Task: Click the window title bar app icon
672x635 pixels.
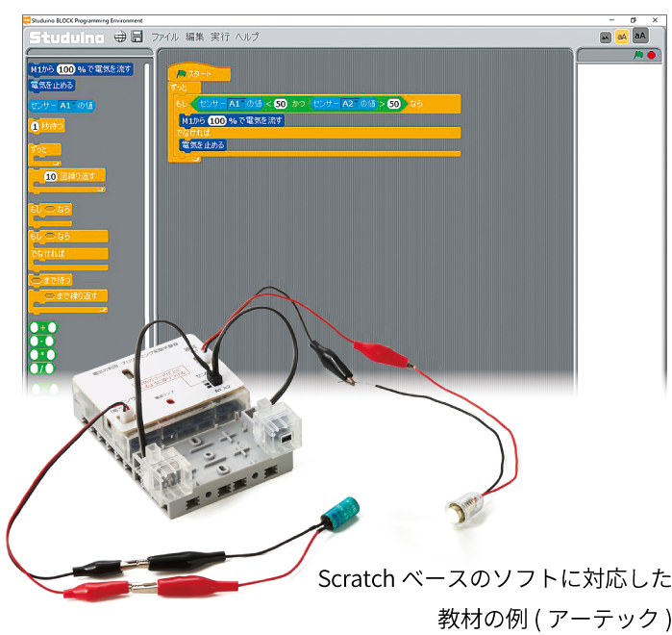Action: click(27, 20)
